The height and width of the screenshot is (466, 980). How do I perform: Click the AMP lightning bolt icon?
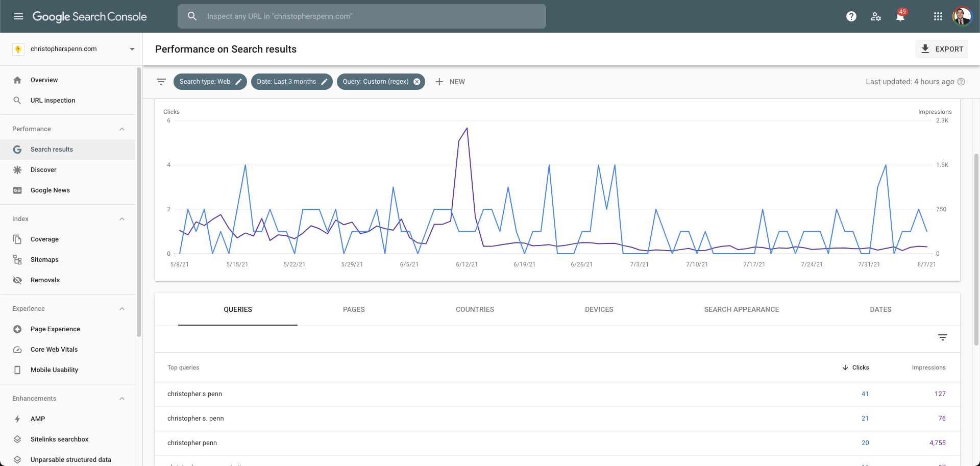point(17,419)
